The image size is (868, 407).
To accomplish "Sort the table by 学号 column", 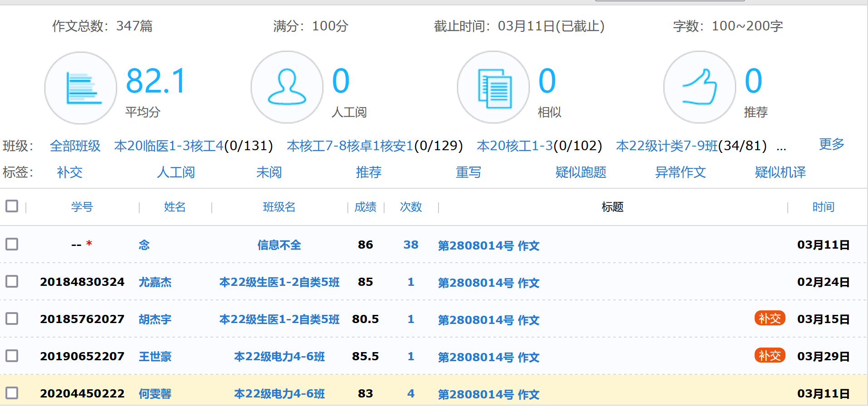I will tap(82, 207).
